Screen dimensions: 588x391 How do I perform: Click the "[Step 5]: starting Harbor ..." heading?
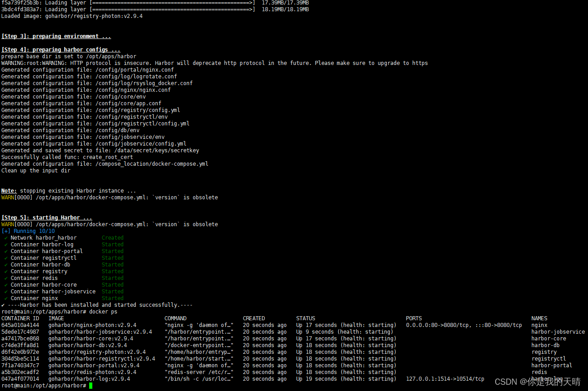point(47,218)
